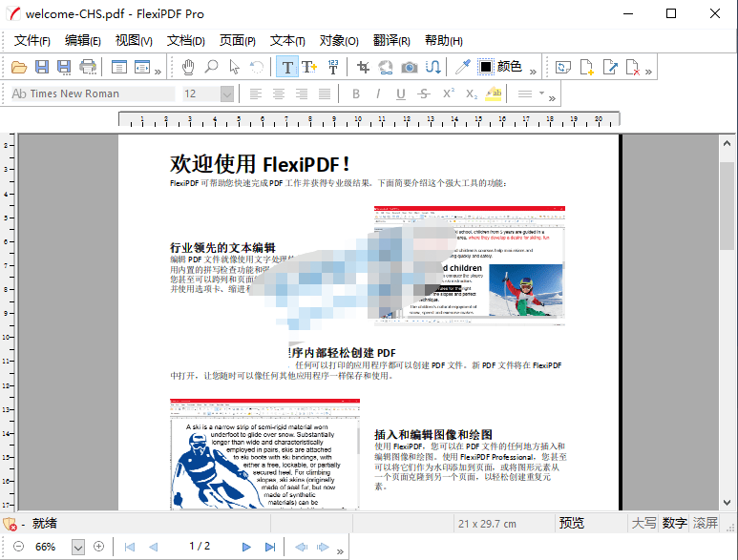The image size is (738, 560).
Task: Select the Text edit tool
Action: point(287,67)
